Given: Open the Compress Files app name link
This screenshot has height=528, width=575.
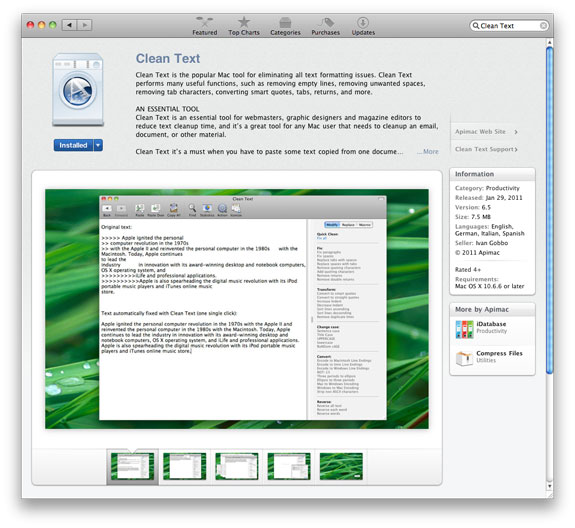Looking at the screenshot, I should point(499,353).
